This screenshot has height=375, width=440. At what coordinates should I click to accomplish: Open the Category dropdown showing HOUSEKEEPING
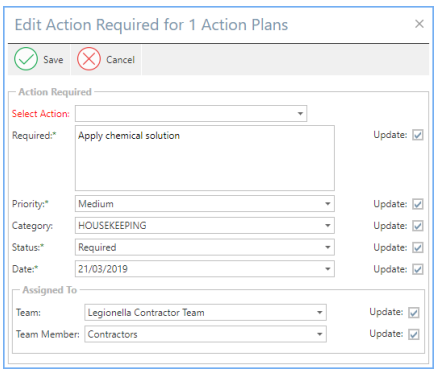(328, 226)
